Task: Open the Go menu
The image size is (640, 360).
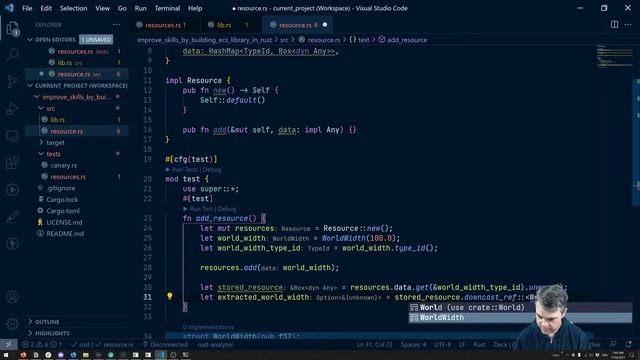Action: (122, 8)
